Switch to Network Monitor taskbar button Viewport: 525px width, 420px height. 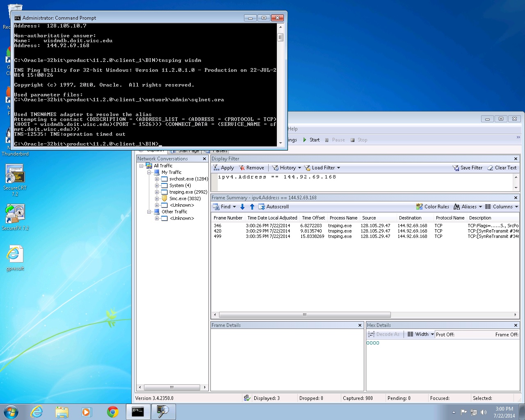[163, 412]
